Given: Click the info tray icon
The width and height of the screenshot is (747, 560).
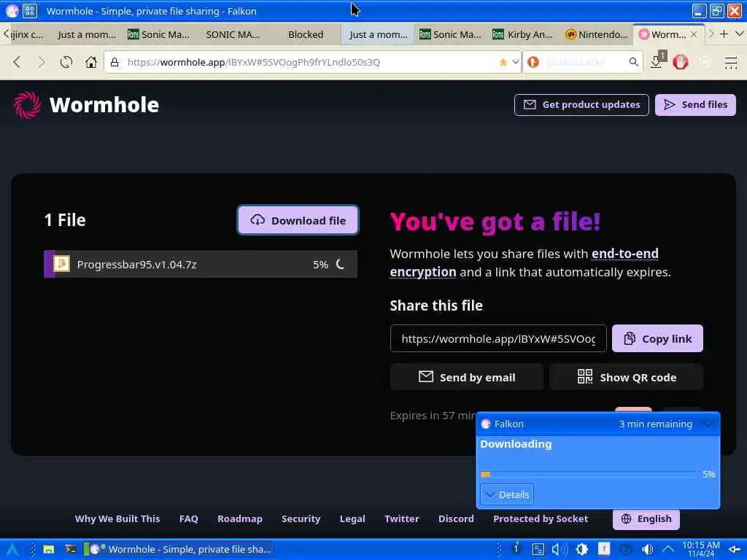Looking at the screenshot, I should (x=516, y=549).
